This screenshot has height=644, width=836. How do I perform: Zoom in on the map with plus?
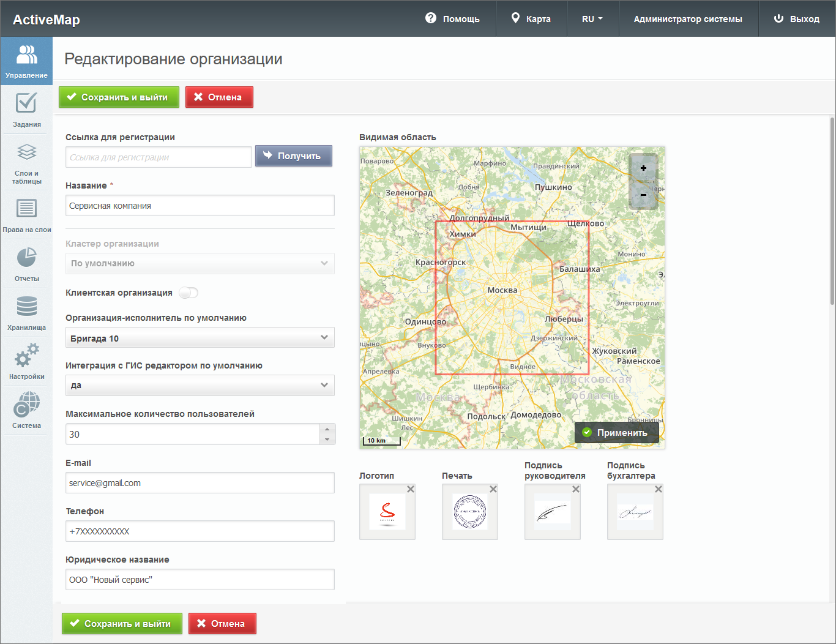coord(643,168)
